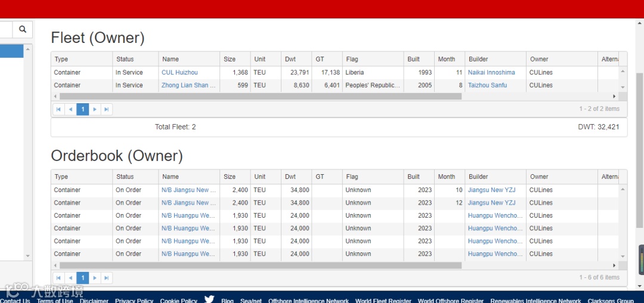The height and width of the screenshot is (303, 644).
Task: Open World Offshore Register footer link
Action: 451,301
